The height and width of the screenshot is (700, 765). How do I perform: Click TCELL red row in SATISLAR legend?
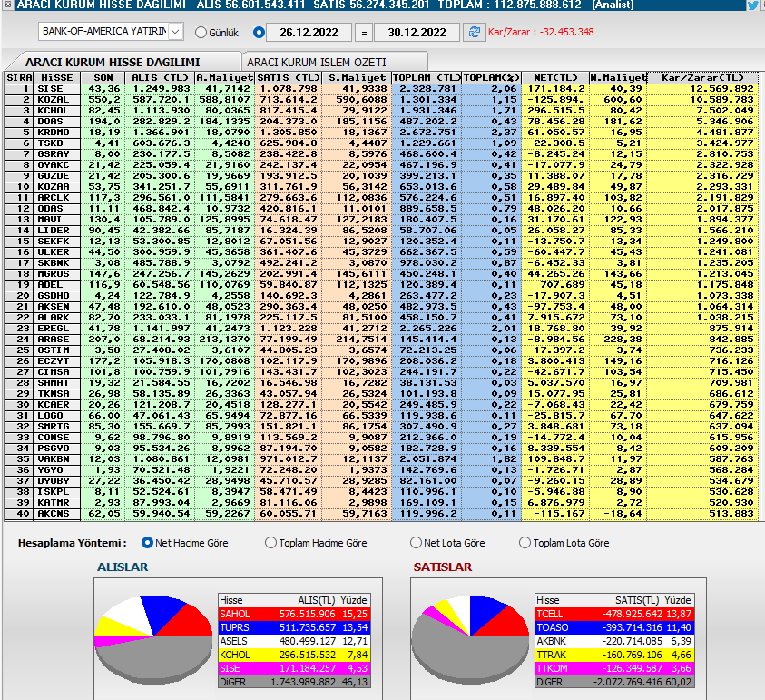pos(614,614)
